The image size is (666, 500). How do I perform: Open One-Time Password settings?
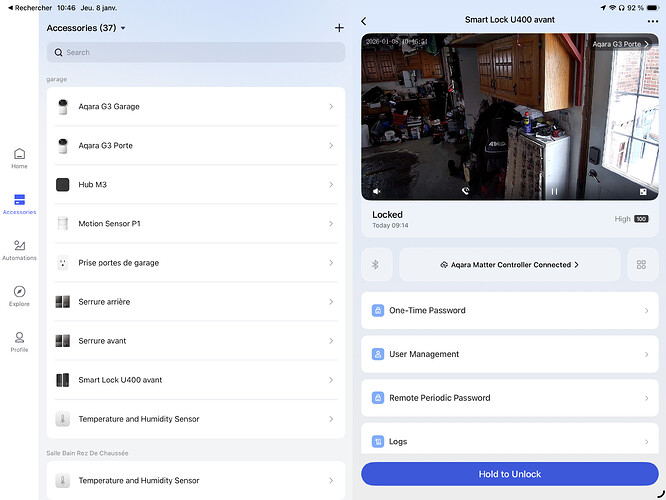[x=508, y=310]
